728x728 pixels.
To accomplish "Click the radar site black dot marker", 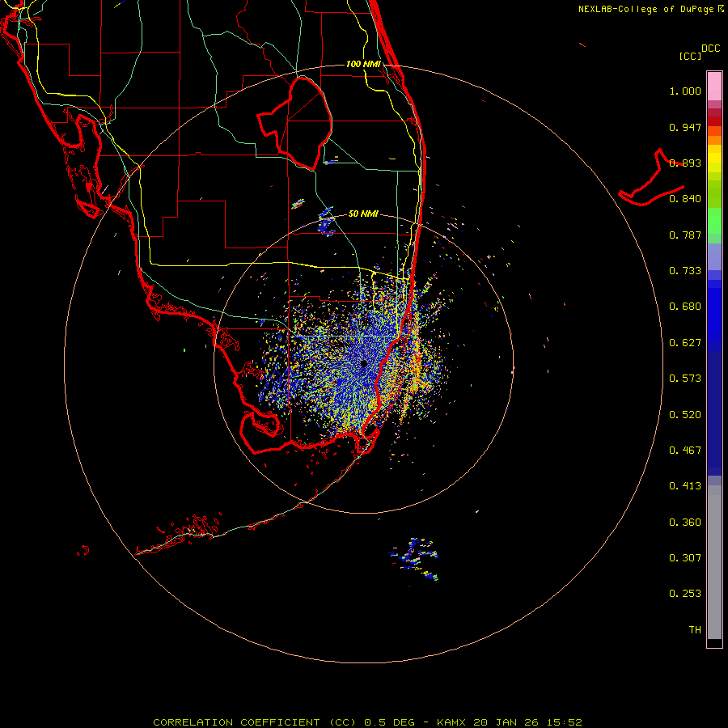I will 363,363.
